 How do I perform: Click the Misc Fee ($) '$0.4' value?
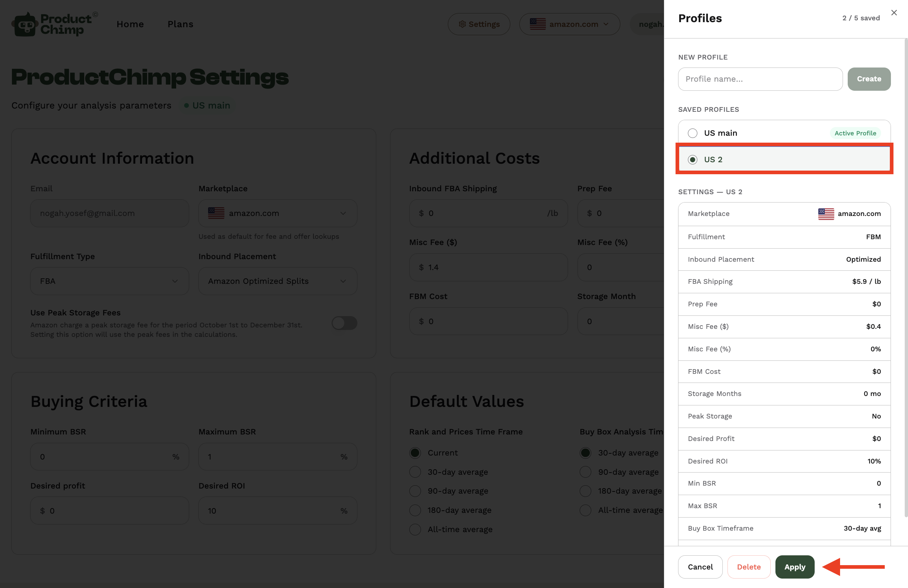tap(873, 326)
